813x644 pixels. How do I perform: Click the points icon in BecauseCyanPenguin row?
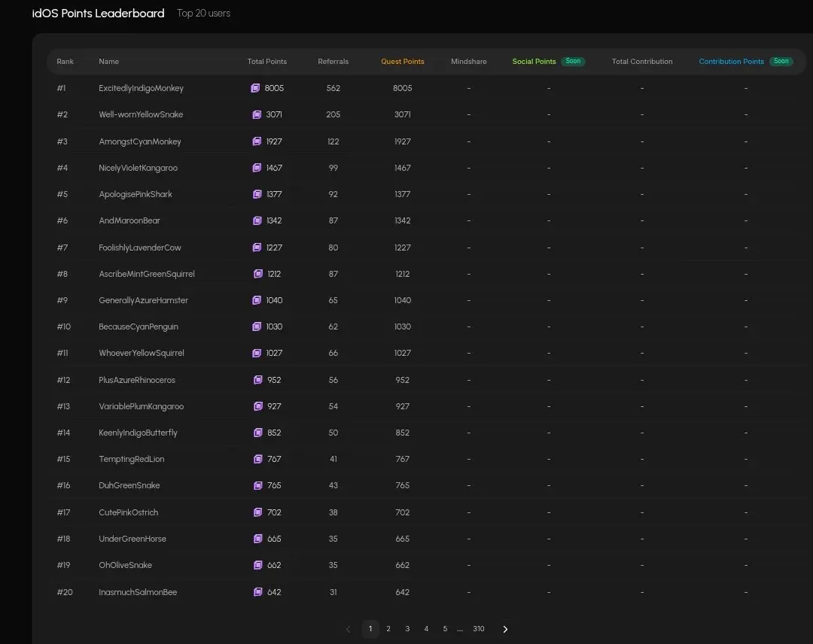click(x=257, y=327)
